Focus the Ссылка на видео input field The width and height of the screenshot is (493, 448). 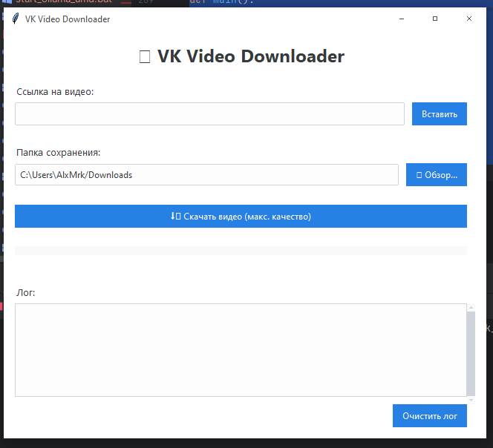click(x=209, y=114)
